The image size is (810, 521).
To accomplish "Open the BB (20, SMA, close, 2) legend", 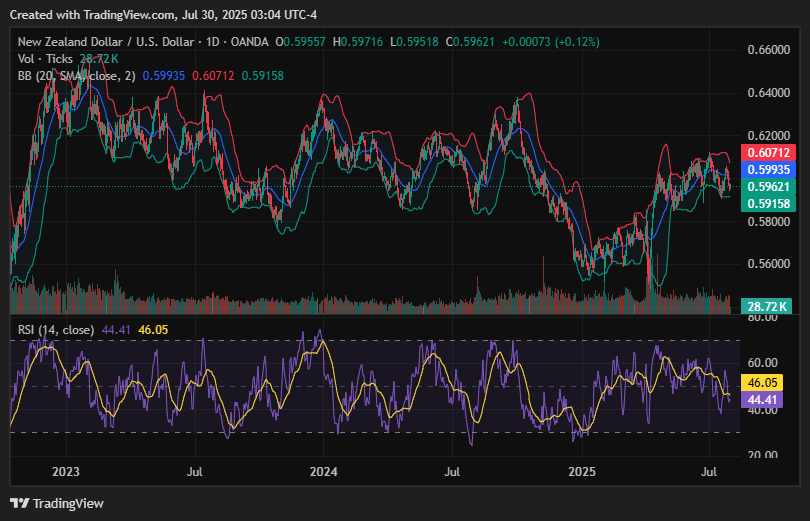I will (x=76, y=76).
